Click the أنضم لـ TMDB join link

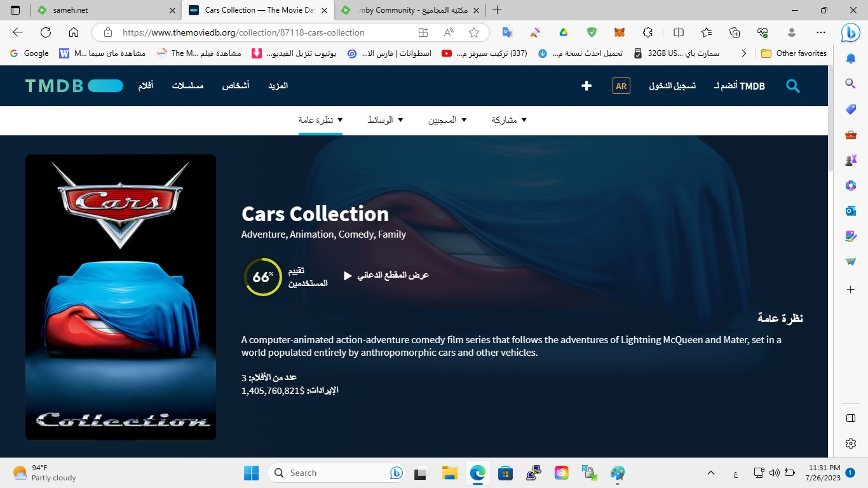click(x=740, y=86)
